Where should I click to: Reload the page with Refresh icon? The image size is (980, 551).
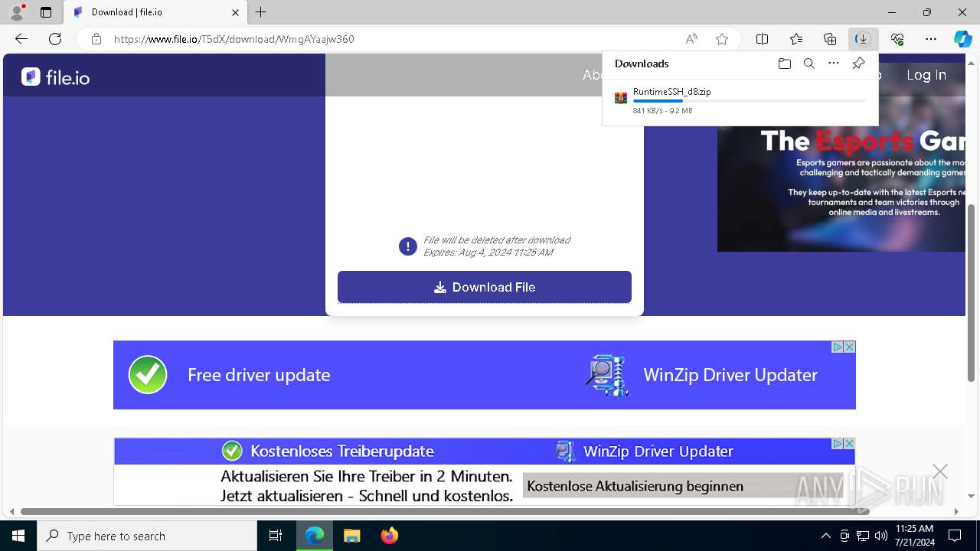55,39
